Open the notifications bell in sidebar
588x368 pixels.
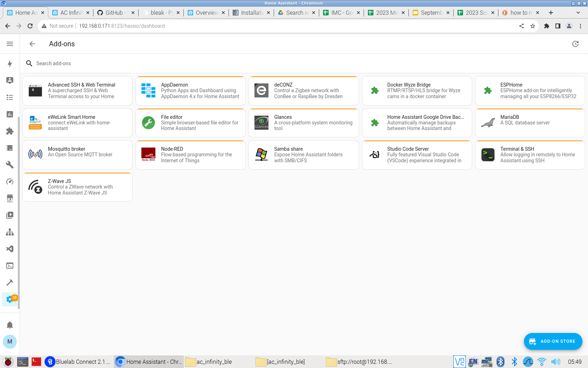coord(10,325)
